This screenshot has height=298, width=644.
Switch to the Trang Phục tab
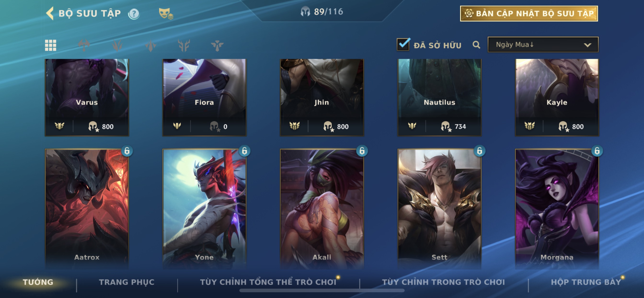point(127,282)
